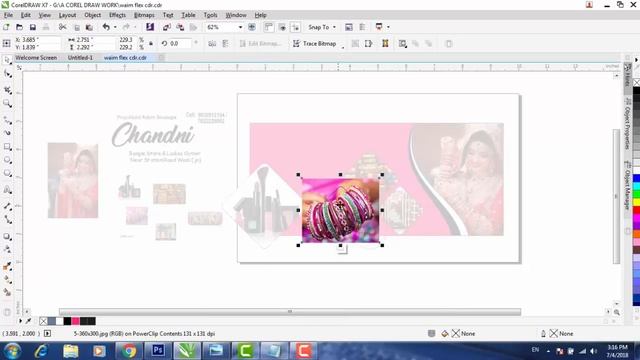
Task: Select the Interactive Fill tool in toolbox
Action: (x=7, y=280)
